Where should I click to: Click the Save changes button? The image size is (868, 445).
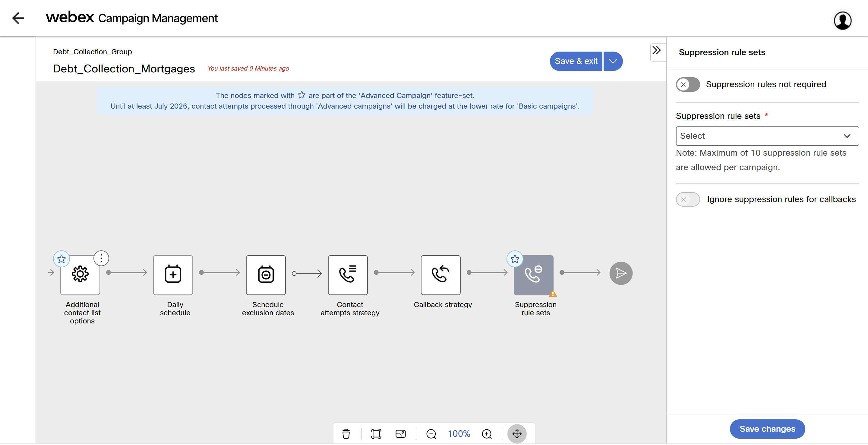[x=767, y=428]
